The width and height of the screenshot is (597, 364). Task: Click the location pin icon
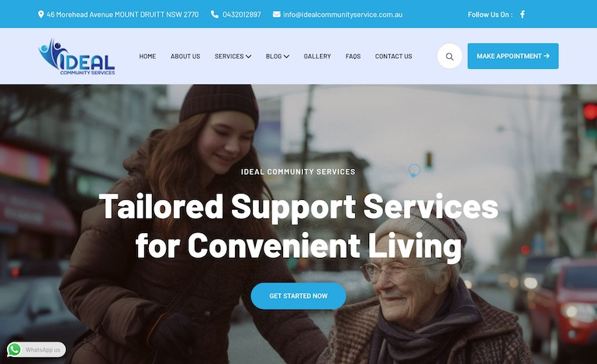[x=41, y=15]
